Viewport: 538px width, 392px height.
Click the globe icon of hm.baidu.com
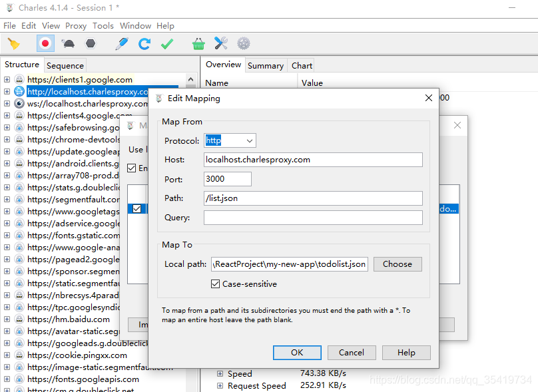point(19,319)
